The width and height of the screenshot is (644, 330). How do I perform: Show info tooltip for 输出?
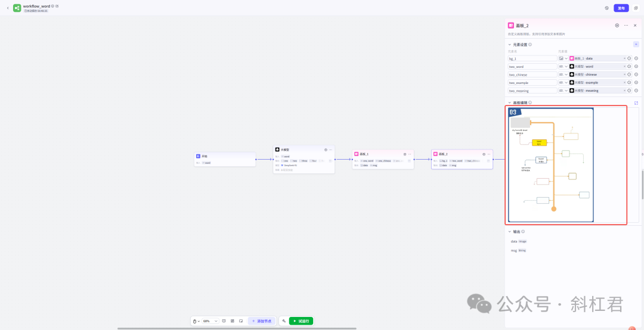point(523,232)
